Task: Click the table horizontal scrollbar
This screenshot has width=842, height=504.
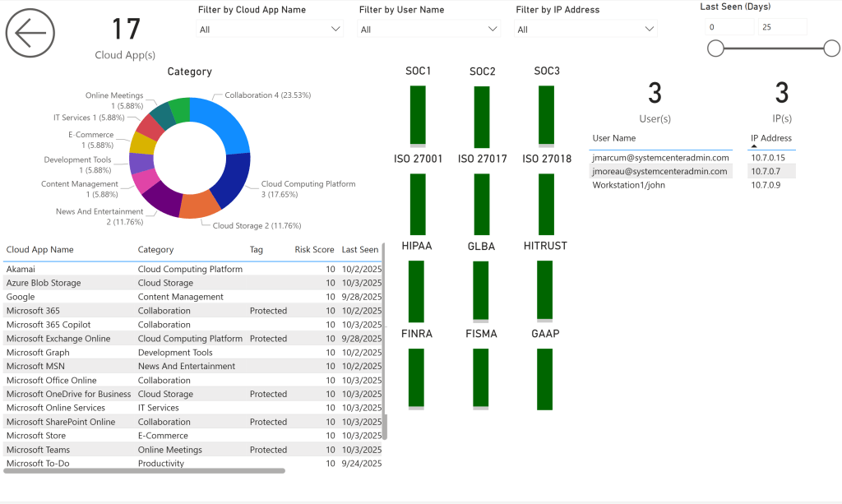Action: 145,471
